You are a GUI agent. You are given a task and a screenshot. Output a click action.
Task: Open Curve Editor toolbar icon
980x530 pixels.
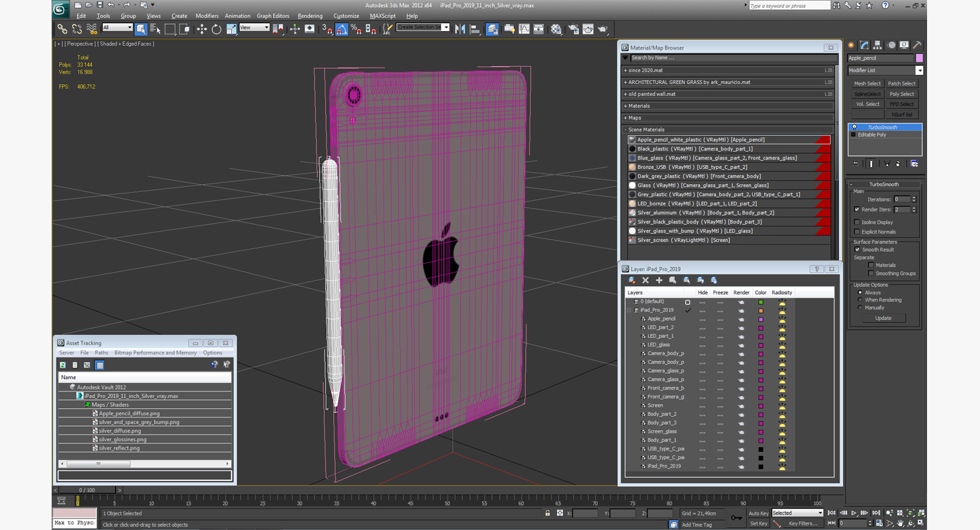coord(524,29)
